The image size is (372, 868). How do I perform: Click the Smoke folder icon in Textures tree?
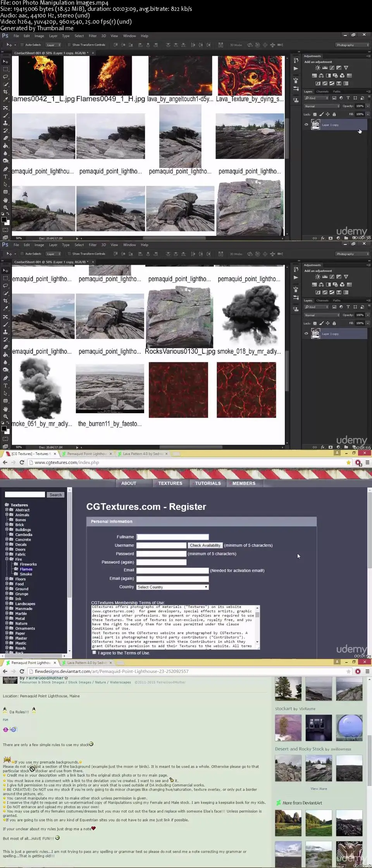(x=16, y=574)
